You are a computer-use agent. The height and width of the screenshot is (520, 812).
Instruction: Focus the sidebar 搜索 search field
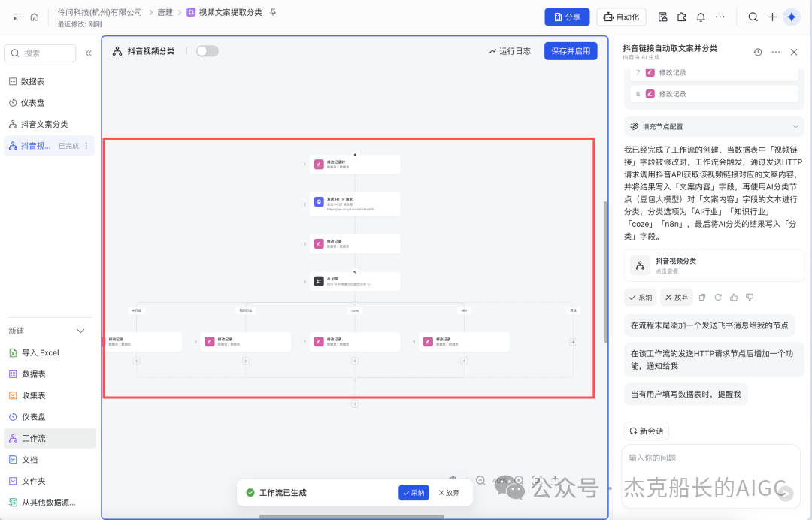coord(40,53)
